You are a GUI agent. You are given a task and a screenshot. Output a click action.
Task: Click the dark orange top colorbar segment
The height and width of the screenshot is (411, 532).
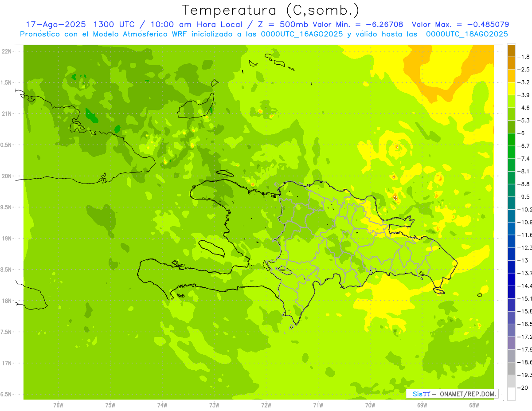pos(511,51)
